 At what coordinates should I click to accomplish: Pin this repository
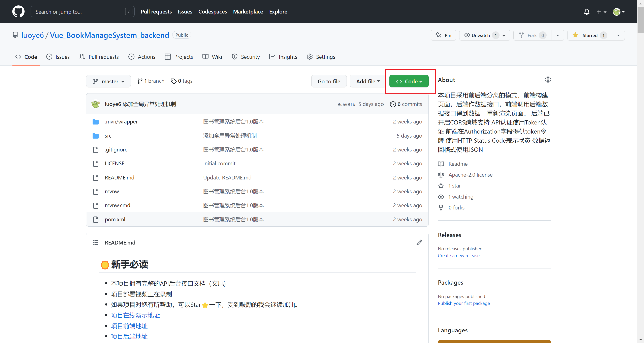pos(443,35)
